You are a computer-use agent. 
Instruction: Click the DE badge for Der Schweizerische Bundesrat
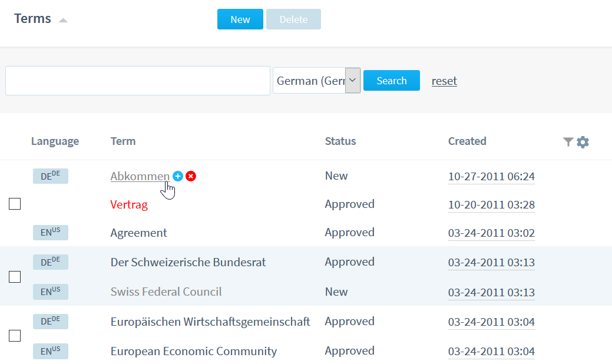click(x=51, y=262)
